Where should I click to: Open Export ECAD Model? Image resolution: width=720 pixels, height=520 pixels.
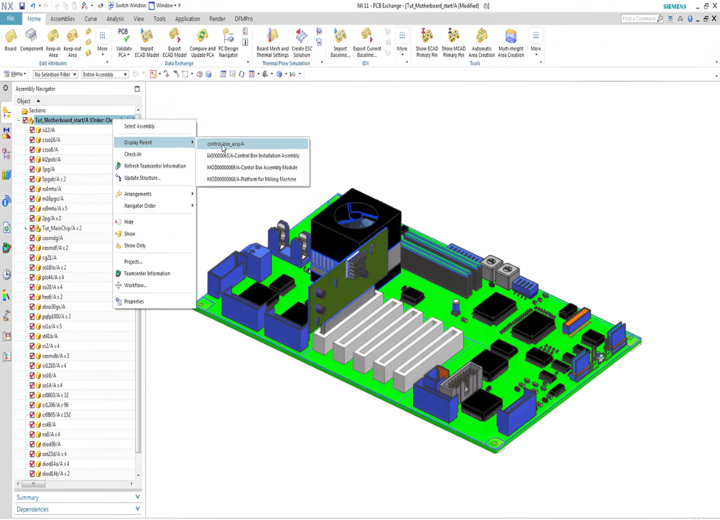[x=174, y=42]
